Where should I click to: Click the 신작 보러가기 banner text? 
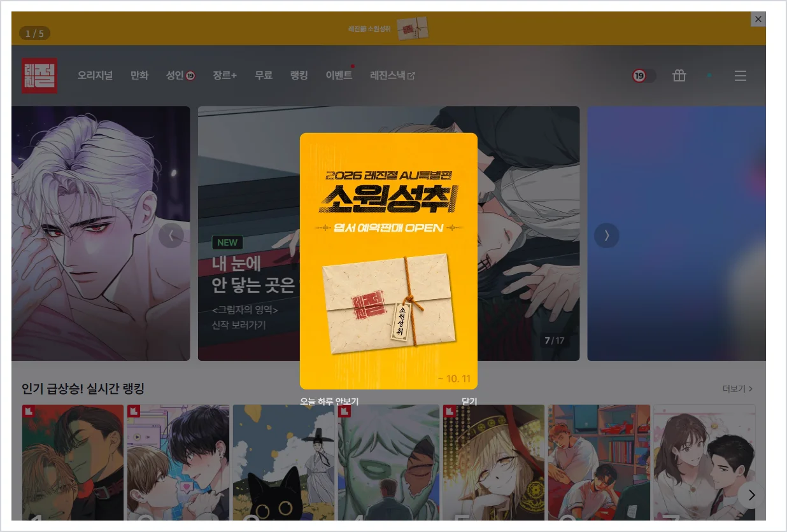pyautogui.click(x=239, y=325)
